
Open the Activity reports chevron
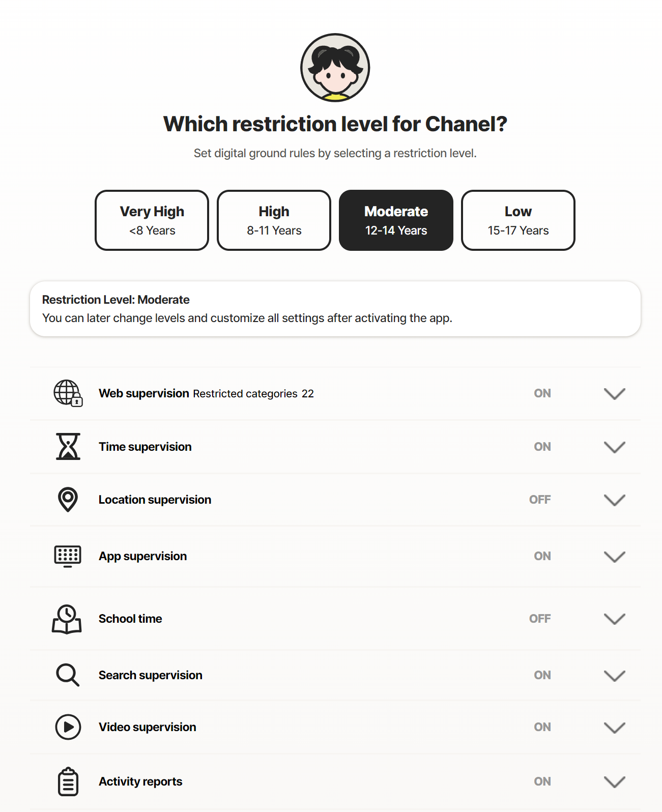pos(615,782)
